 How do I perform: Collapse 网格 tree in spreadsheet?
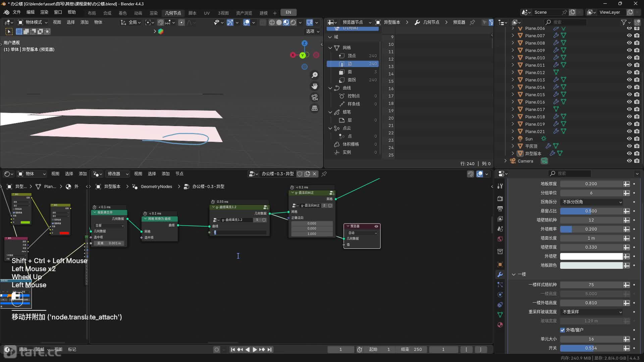pos(330,48)
